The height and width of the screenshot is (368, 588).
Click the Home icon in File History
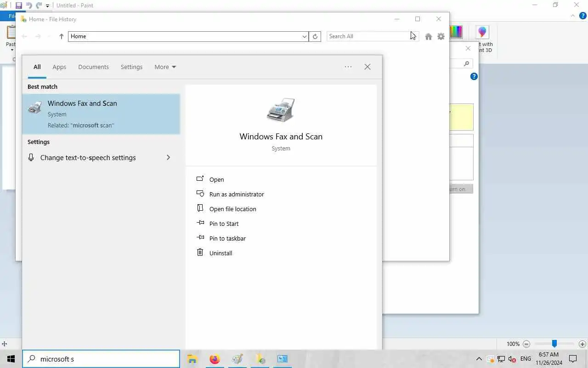coord(428,36)
